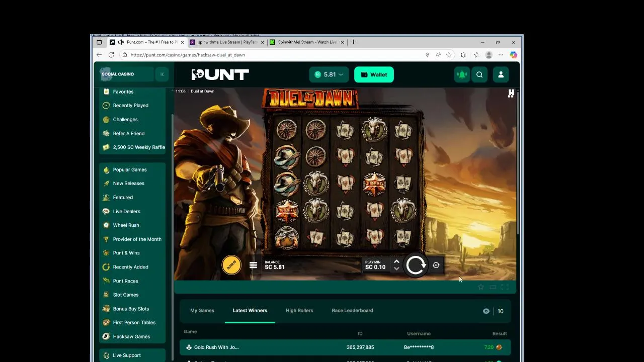
Task: Enter game fullscreen mode
Action: coord(505,287)
